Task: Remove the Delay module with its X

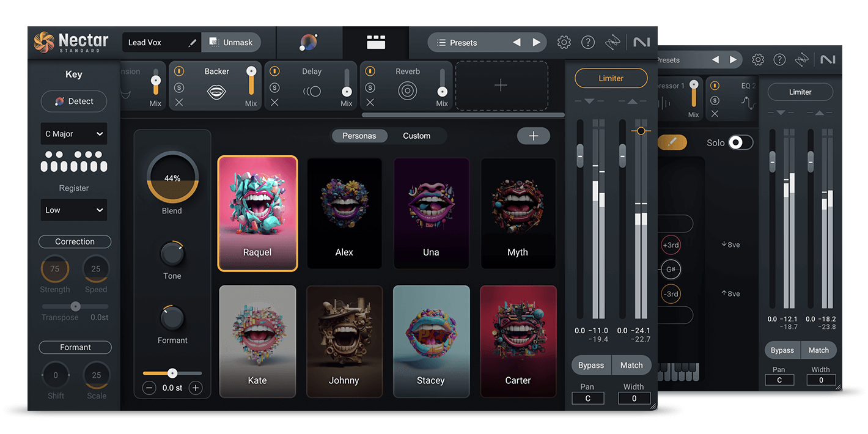Action: pyautogui.click(x=274, y=103)
